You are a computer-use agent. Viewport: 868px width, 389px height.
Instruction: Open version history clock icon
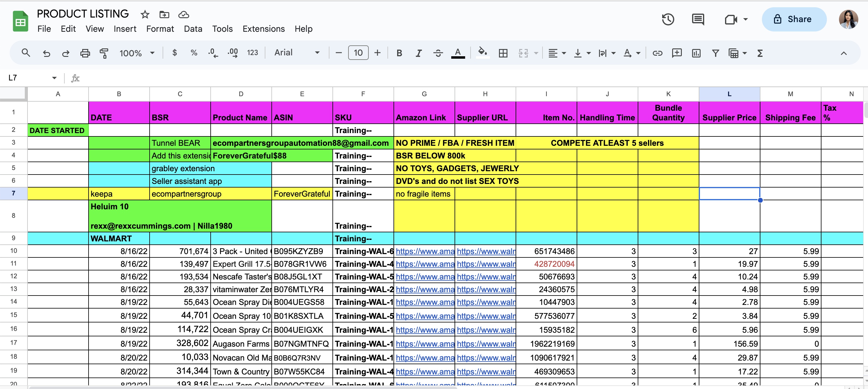click(668, 19)
